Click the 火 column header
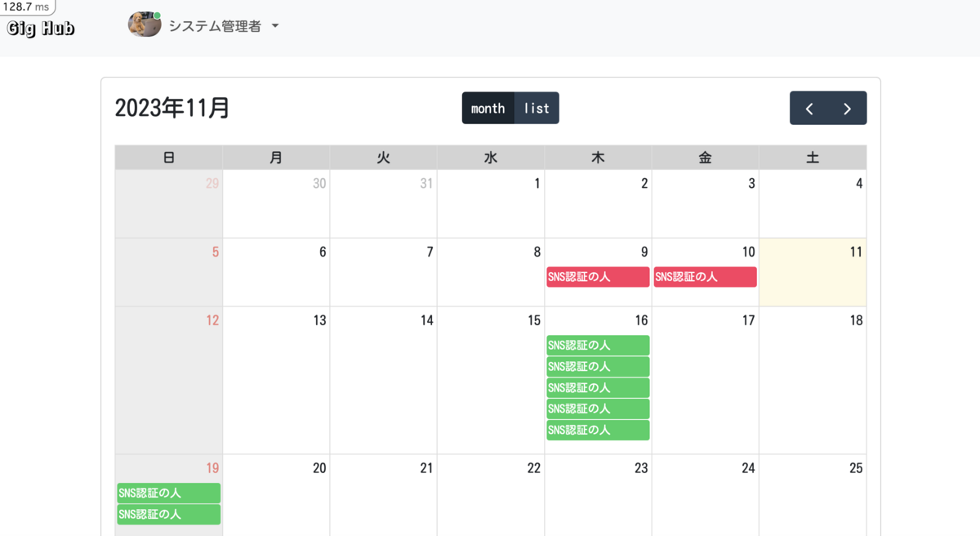This screenshot has height=536, width=980. [384, 158]
